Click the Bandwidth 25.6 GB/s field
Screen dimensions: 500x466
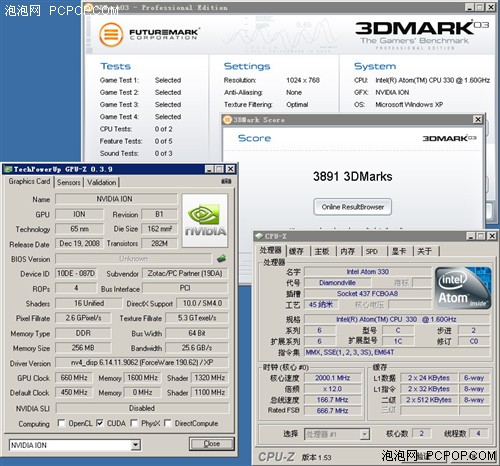point(197,348)
